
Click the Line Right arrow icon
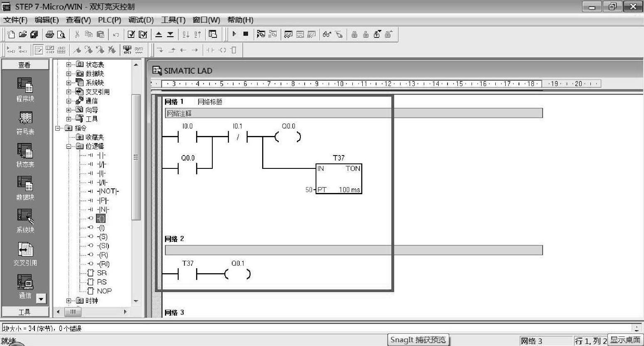pyautogui.click(x=194, y=50)
